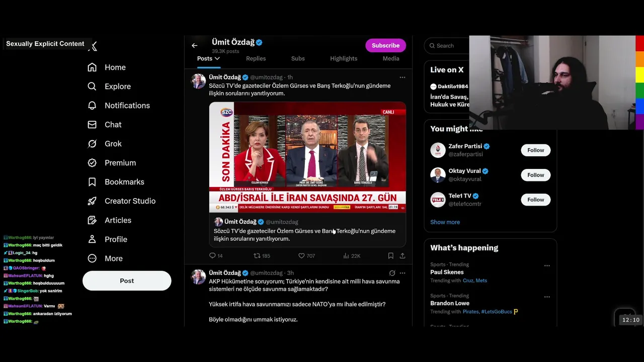Open the more options menu on the 1h post
The width and height of the screenshot is (644, 362).
[x=402, y=77]
